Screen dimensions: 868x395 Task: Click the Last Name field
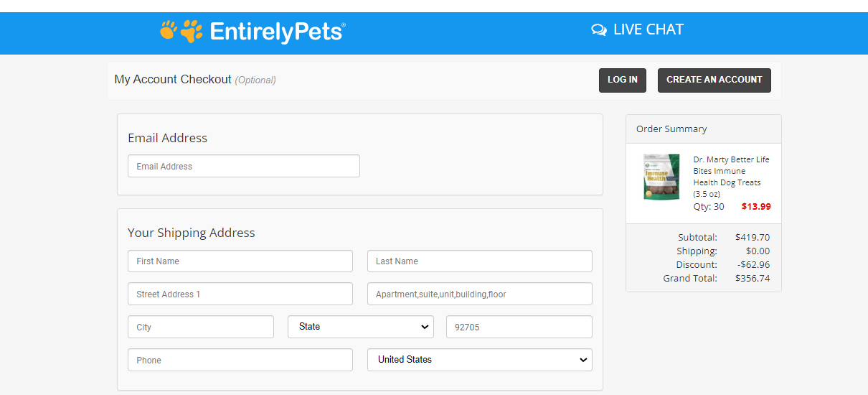pyautogui.click(x=480, y=261)
